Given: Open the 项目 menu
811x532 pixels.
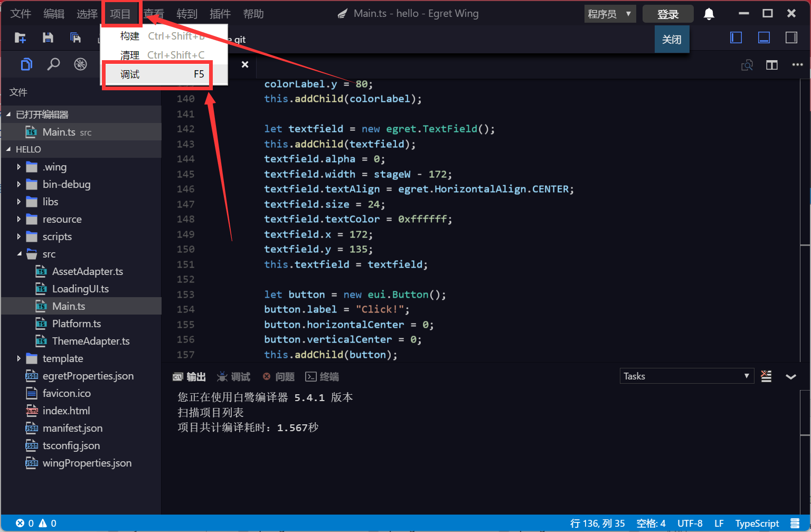Looking at the screenshot, I should 120,14.
